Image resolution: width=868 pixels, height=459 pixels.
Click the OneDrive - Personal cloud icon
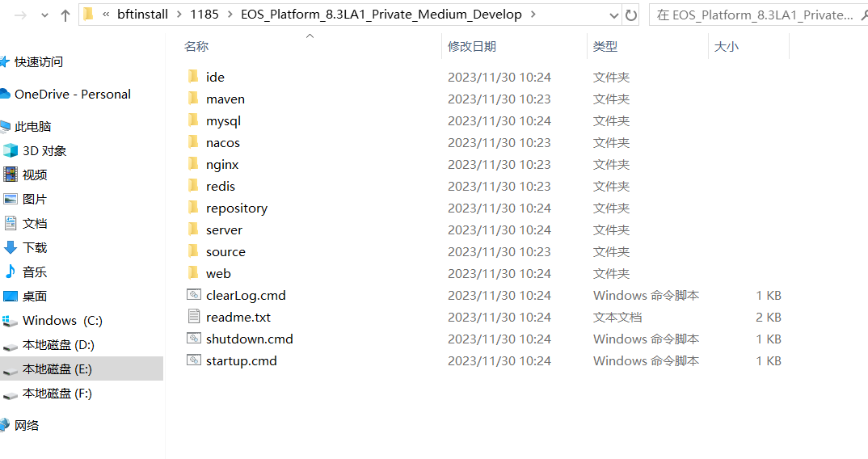pyautogui.click(x=5, y=94)
